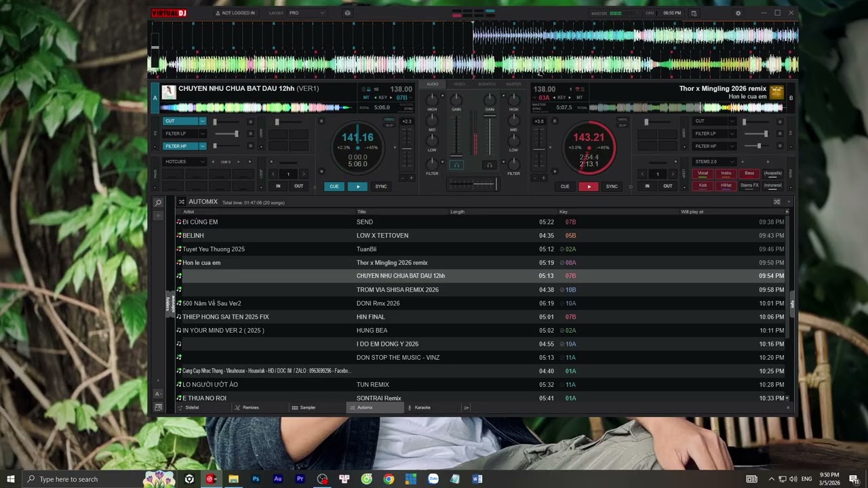Toggle SLIP mode on deck A
868x488 pixels.
(x=389, y=125)
